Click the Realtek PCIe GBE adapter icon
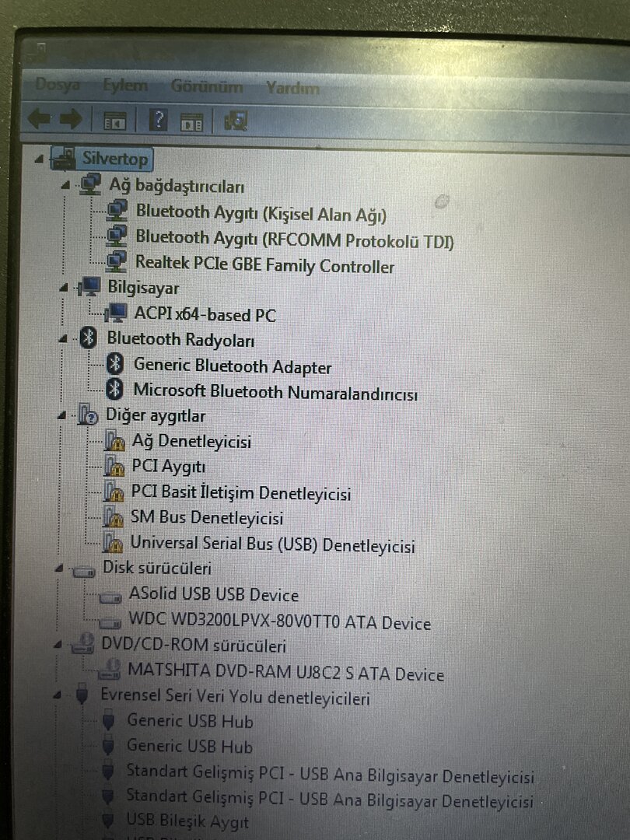 pos(116,261)
